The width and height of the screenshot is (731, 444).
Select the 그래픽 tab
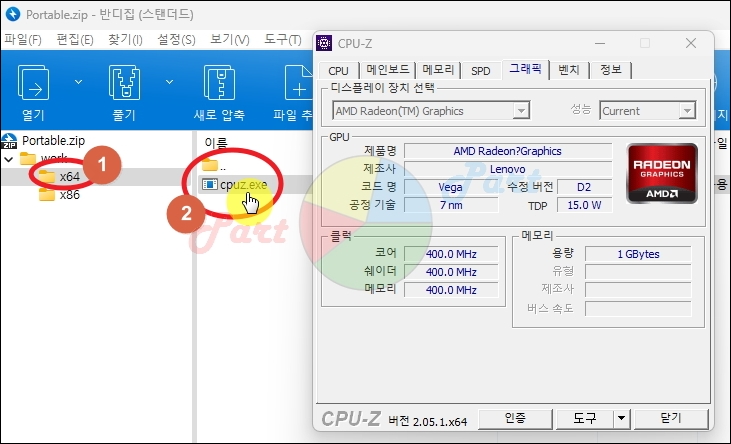[525, 69]
